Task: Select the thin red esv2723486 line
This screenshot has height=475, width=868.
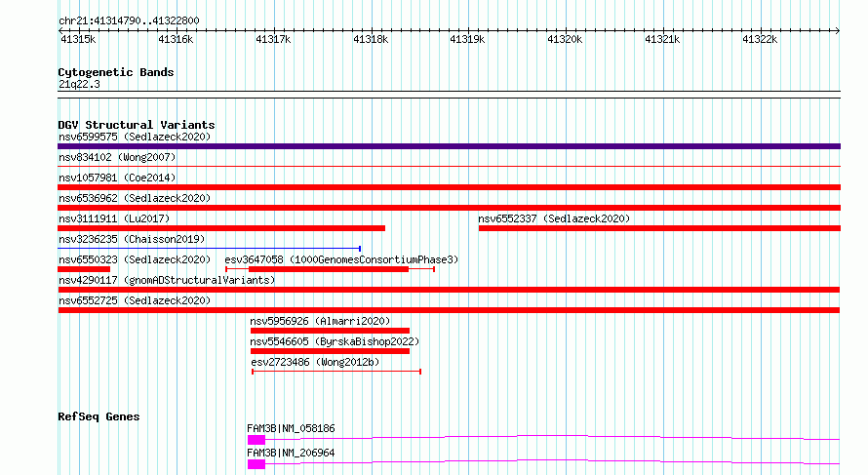Action: (x=336, y=372)
